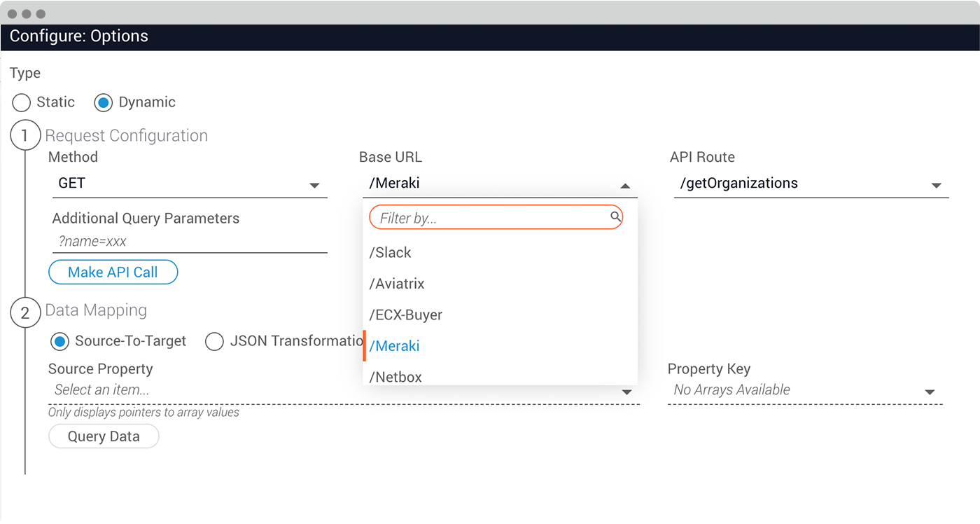Choose /Aviatrix from the Base URL list
This screenshot has width=980, height=524.
tap(397, 284)
